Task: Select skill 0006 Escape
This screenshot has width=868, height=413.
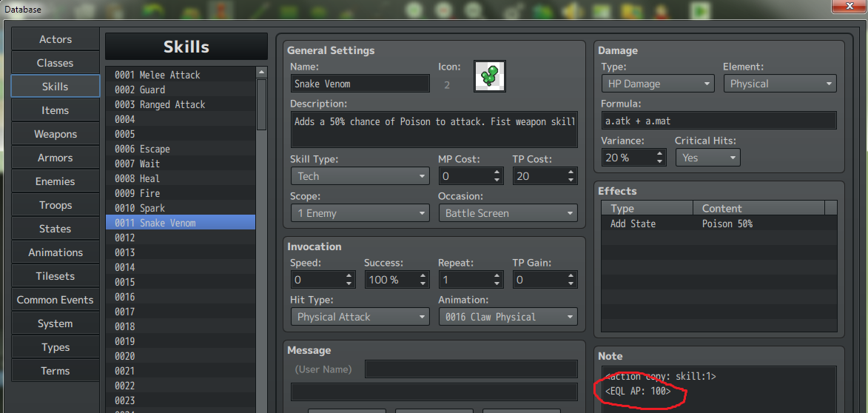Action: point(181,149)
